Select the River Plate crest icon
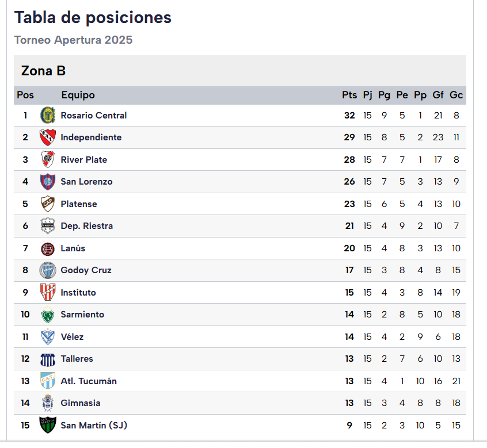Image resolution: width=487 pixels, height=448 pixels. 48,159
